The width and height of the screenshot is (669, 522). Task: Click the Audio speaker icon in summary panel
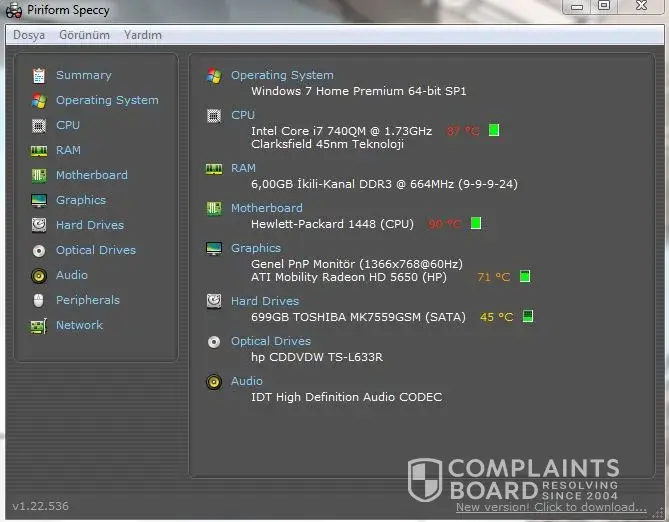click(x=214, y=382)
